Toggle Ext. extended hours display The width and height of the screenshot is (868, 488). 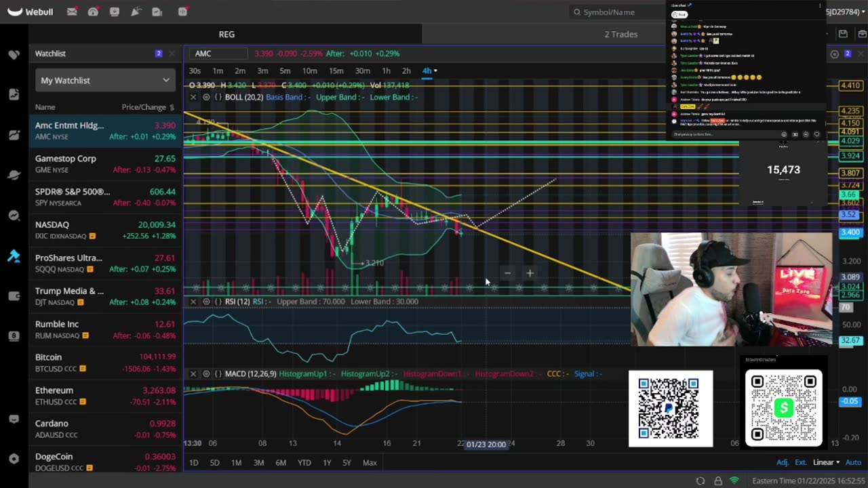click(x=801, y=462)
